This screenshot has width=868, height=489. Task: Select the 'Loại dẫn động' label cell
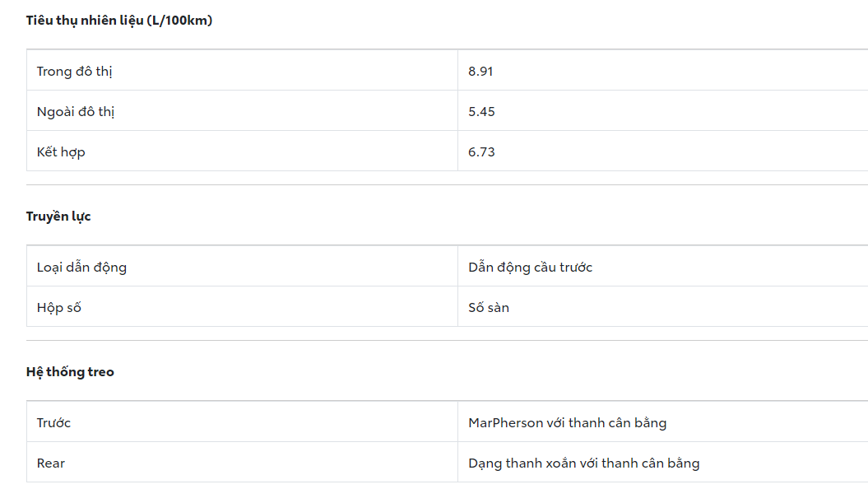point(81,268)
